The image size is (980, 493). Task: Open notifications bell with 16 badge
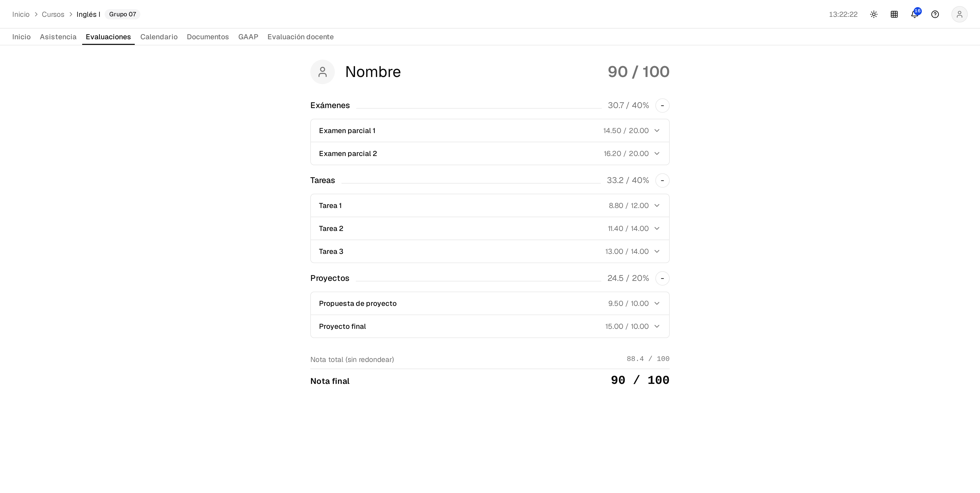coord(915,15)
